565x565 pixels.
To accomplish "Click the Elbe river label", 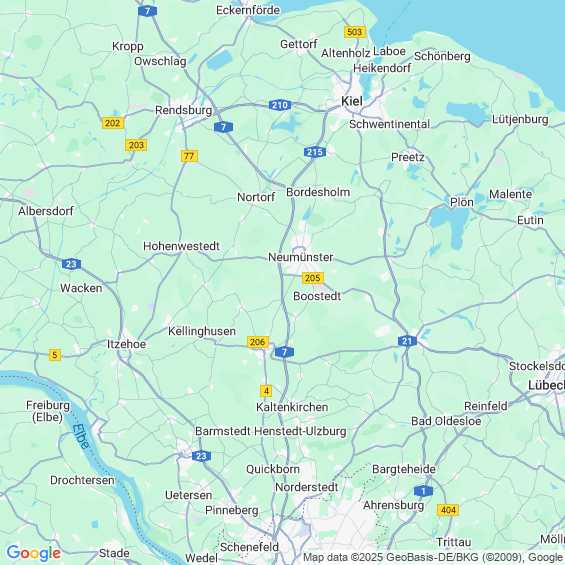I will click(x=80, y=436).
